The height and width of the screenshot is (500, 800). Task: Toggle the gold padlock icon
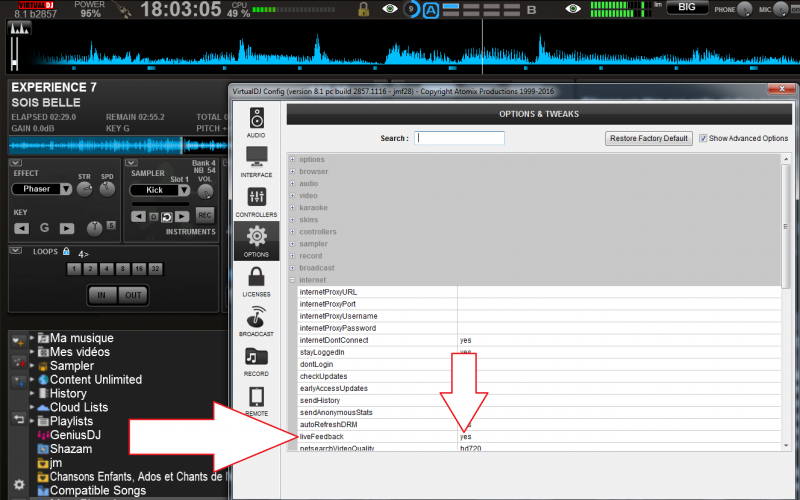pyautogui.click(x=363, y=9)
